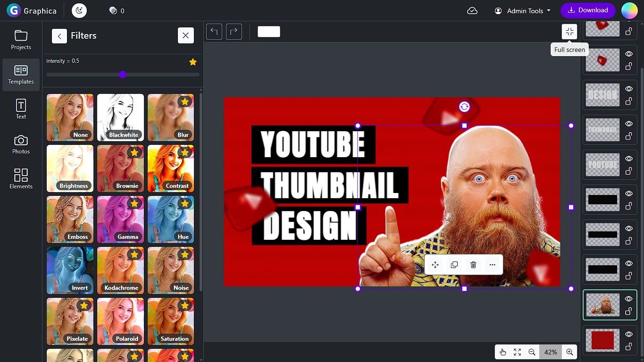Image resolution: width=644 pixels, height=362 pixels.
Task: Lock the YOUTUBE text layer
Action: coord(629,171)
